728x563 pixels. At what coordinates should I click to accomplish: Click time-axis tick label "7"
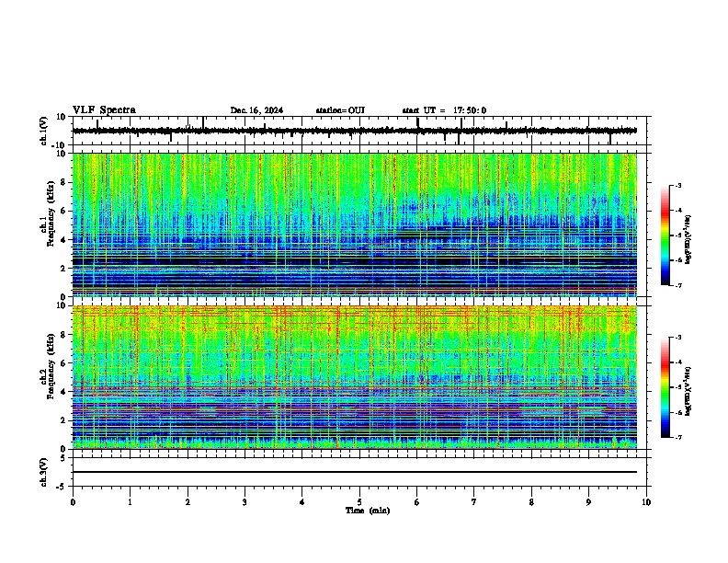pos(474,502)
